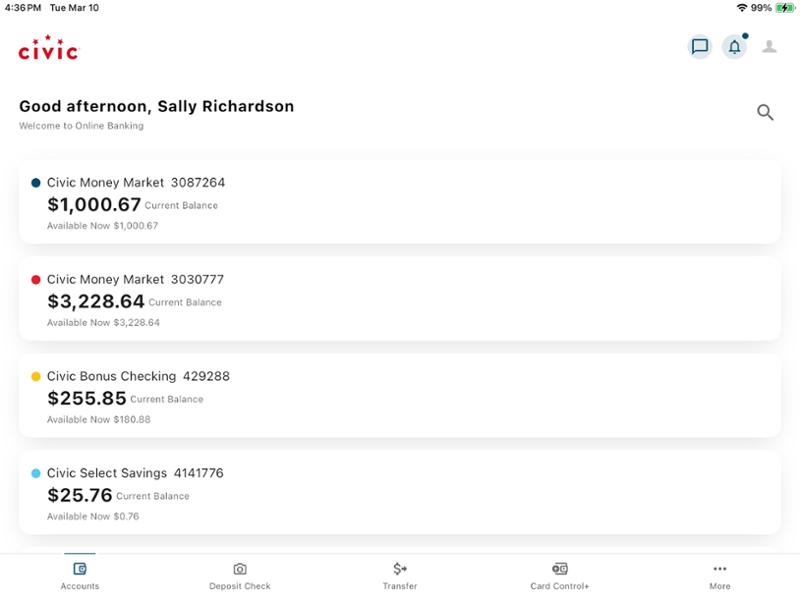Viewport: 800px width, 600px height.
Task: Tap the dark blue dot on account 3087264
Action: (x=36, y=183)
